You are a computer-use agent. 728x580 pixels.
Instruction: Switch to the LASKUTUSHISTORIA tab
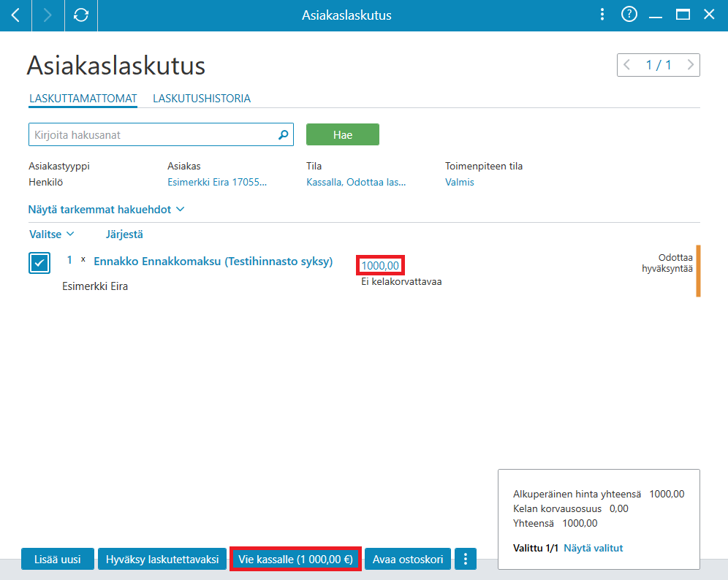202,99
